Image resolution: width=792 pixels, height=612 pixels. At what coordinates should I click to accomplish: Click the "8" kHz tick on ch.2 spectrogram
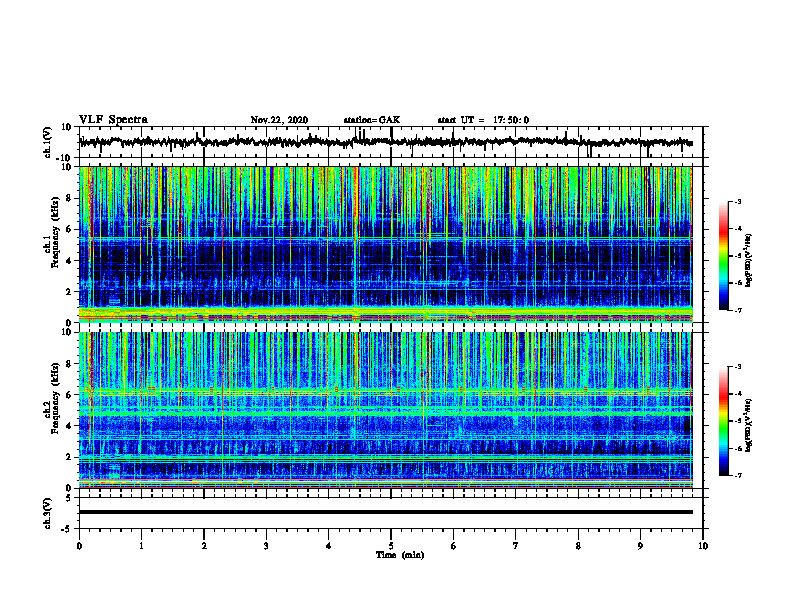(70, 364)
